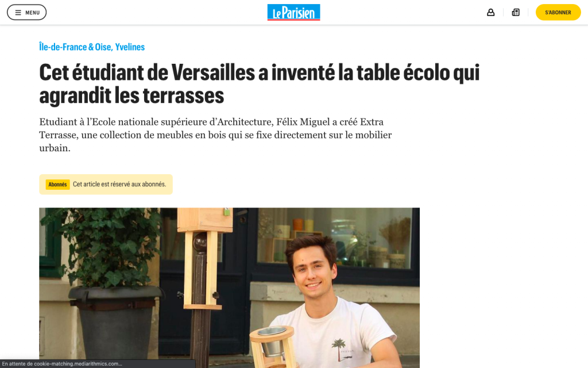The width and height of the screenshot is (588, 368).
Task: Open the digital newspaper icon
Action: click(x=516, y=13)
